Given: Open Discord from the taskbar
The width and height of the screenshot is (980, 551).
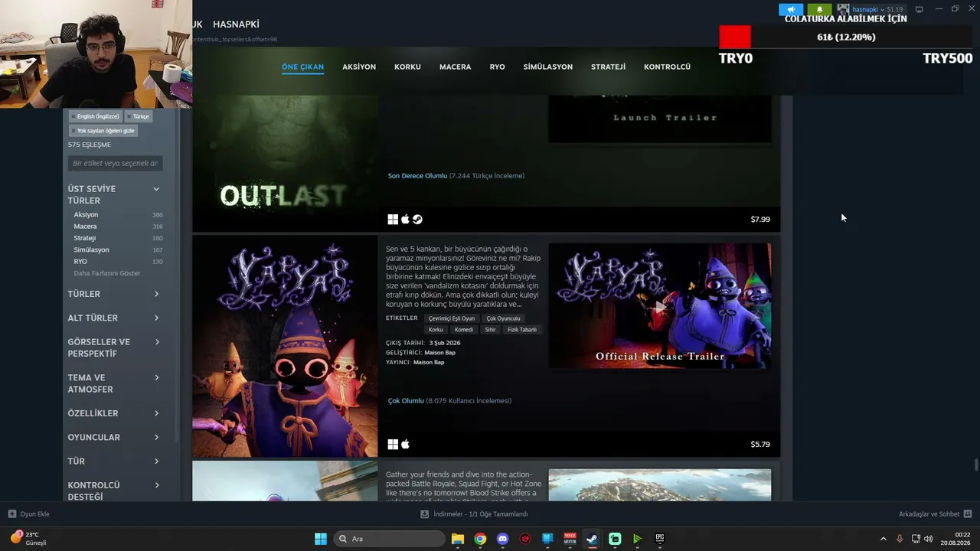Looking at the screenshot, I should coord(502,539).
